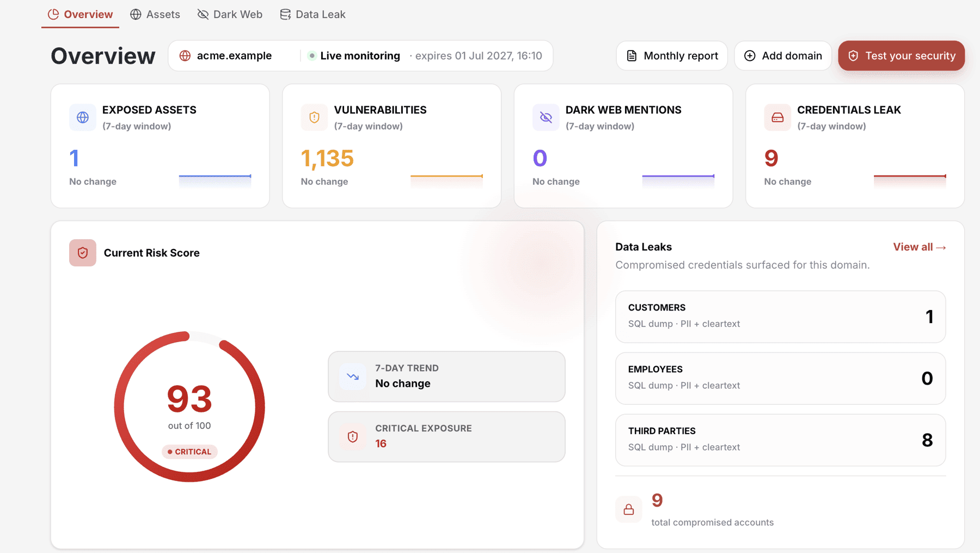Screen dimensions: 980x553
Task: Click the Current Risk Score shield icon
Action: 83,253
